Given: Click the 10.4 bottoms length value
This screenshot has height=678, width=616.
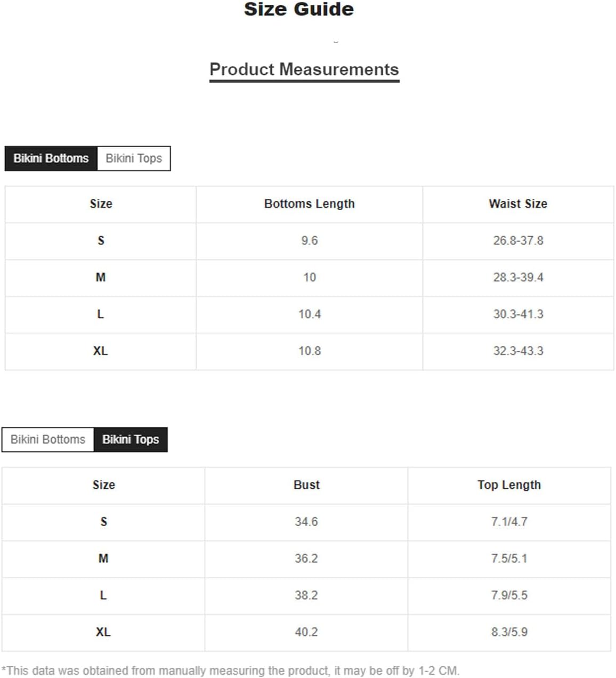Looking at the screenshot, I should (x=310, y=314).
